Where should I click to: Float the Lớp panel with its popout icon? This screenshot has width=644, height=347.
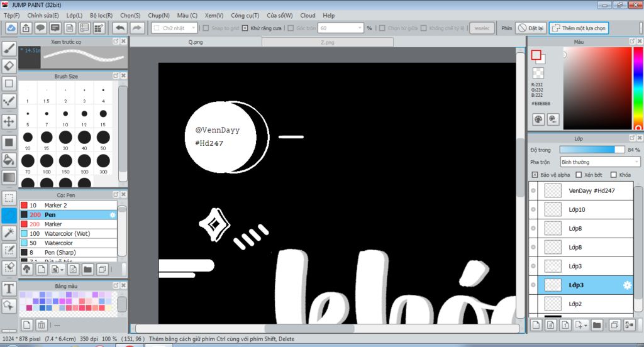[632, 138]
